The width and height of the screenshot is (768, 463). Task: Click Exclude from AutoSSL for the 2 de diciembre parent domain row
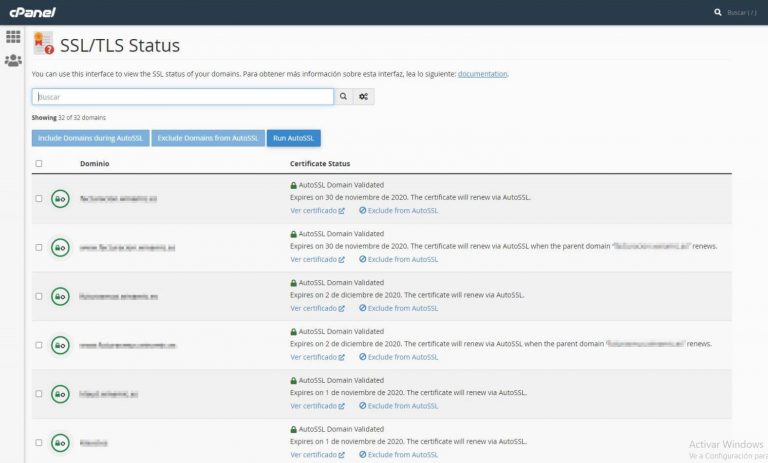point(399,357)
